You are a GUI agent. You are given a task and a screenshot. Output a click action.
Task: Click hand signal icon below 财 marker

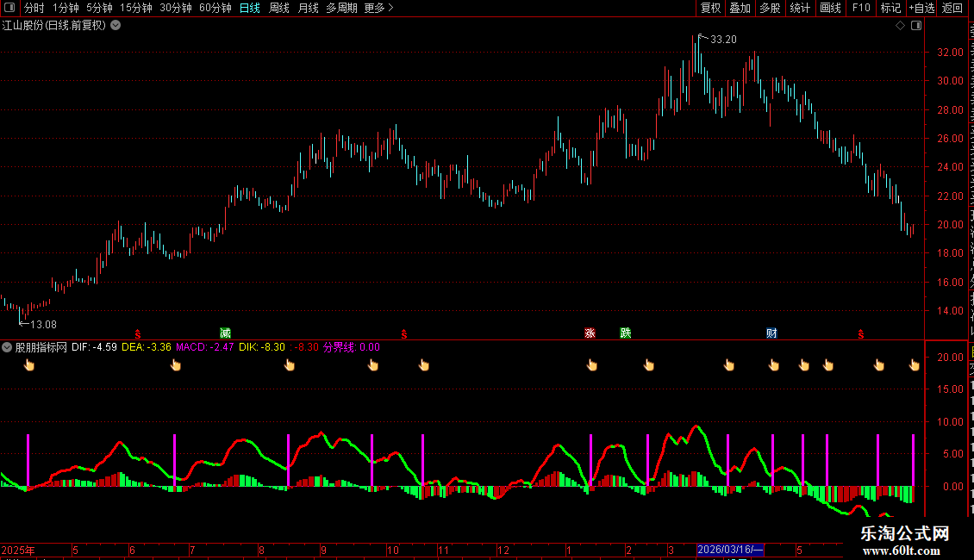[x=774, y=365]
